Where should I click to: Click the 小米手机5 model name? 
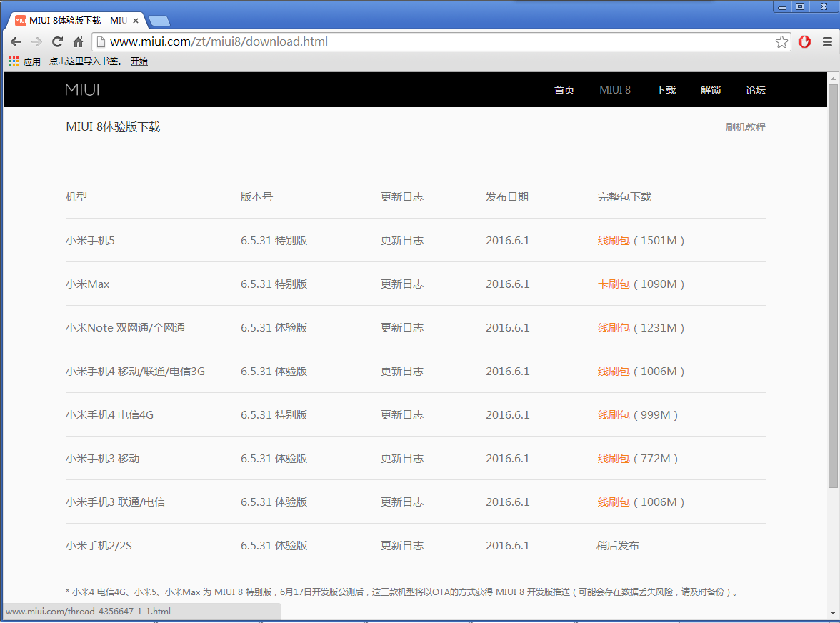point(90,241)
